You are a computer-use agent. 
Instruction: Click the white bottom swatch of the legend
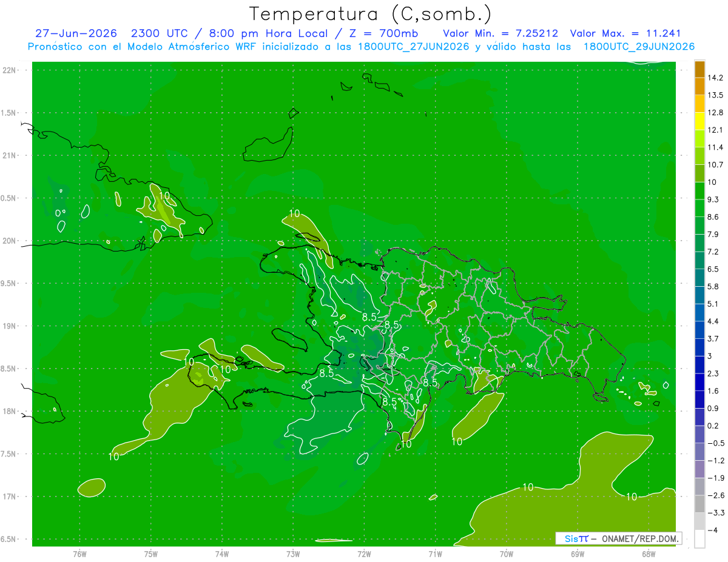click(699, 539)
